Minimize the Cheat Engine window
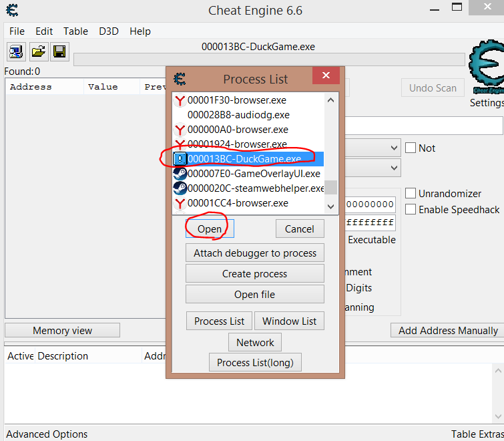504x441 pixels. click(x=435, y=9)
